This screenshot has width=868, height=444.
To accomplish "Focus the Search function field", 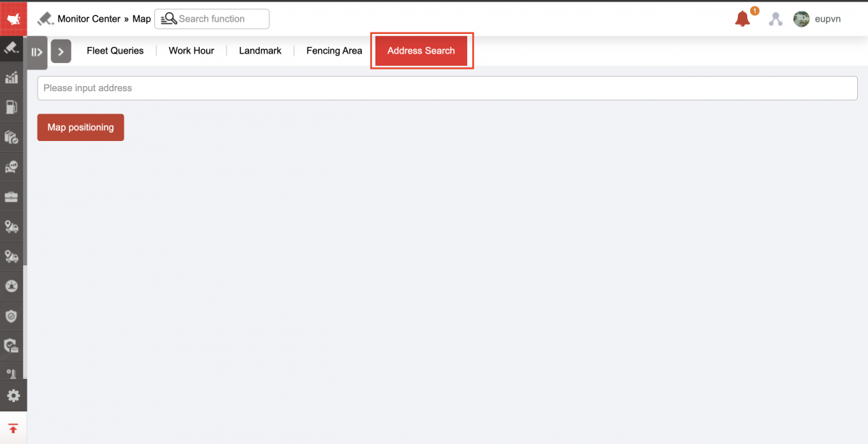I will [212, 19].
